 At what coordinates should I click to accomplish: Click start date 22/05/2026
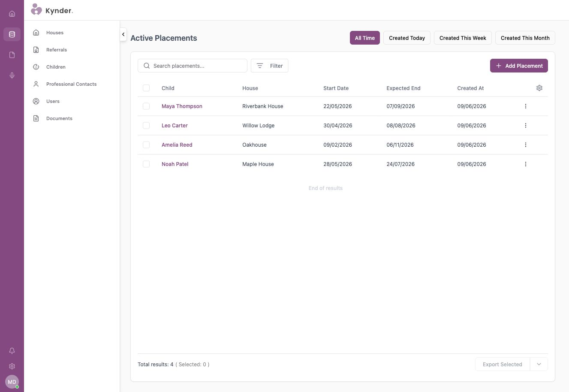pyautogui.click(x=337, y=106)
